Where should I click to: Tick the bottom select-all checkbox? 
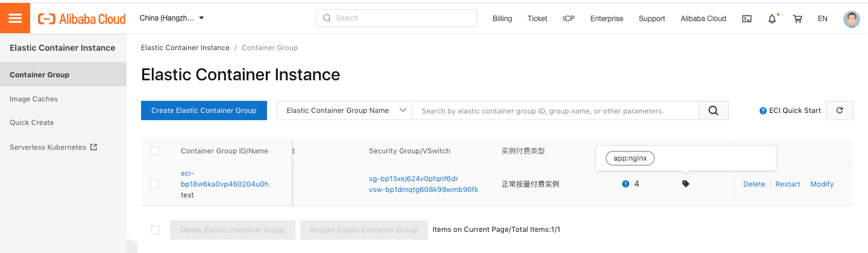[156, 230]
